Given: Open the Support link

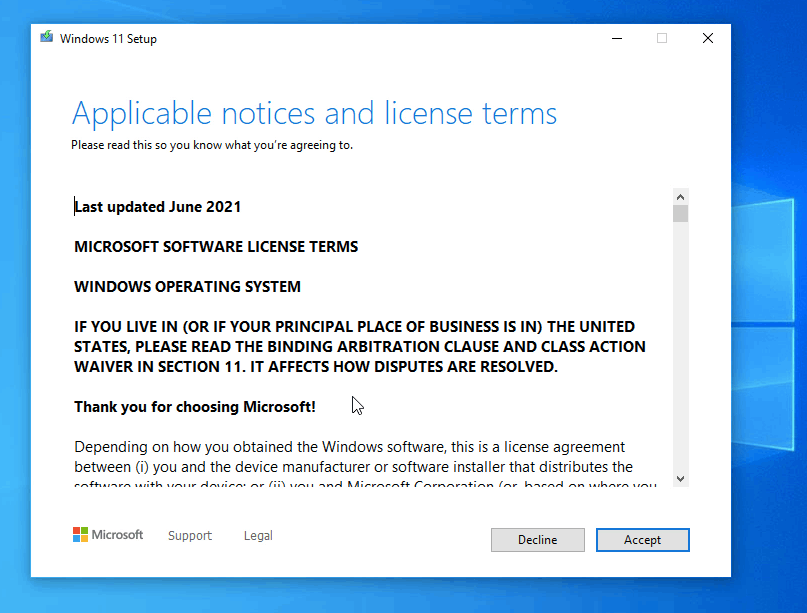Looking at the screenshot, I should pos(190,535).
